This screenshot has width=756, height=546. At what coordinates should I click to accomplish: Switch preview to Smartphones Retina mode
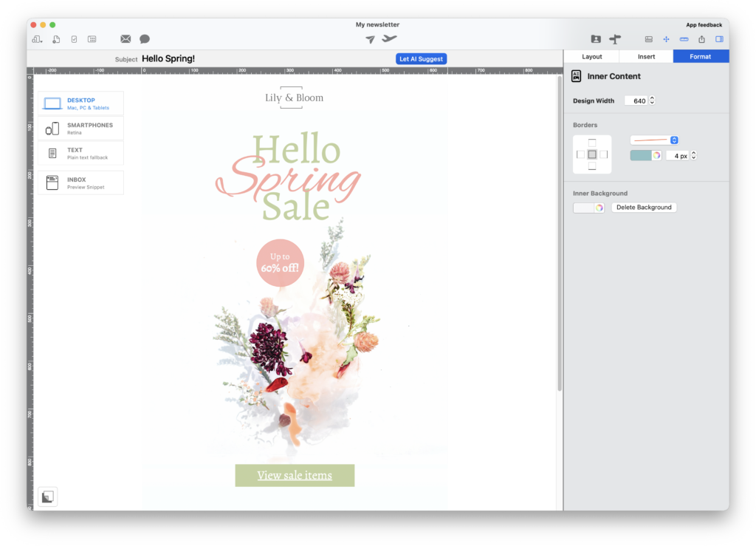[83, 127]
